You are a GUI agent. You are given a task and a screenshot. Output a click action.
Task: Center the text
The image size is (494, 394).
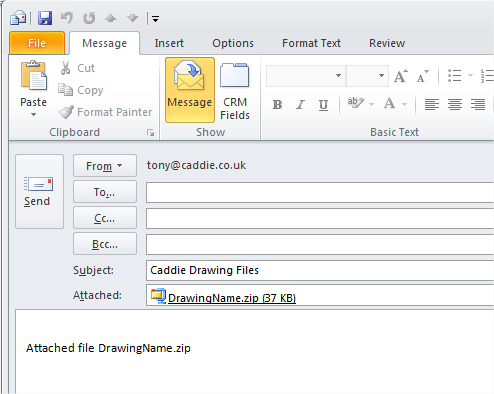point(455,104)
